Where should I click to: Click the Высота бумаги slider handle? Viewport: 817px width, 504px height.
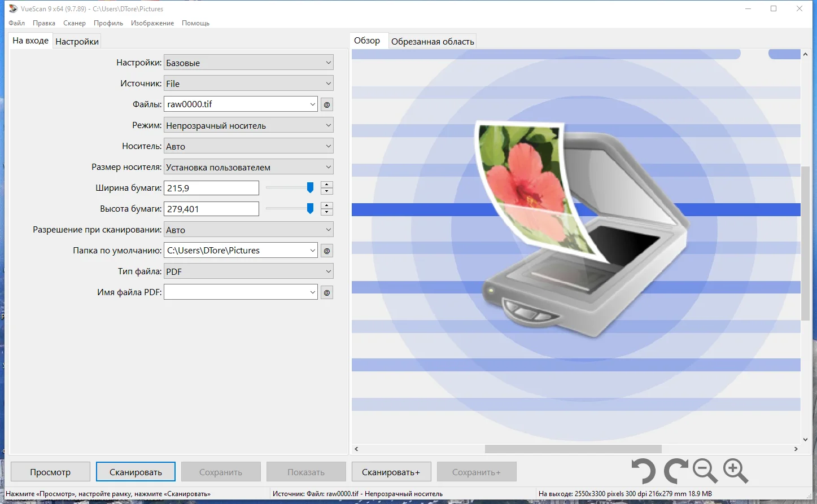tap(310, 208)
